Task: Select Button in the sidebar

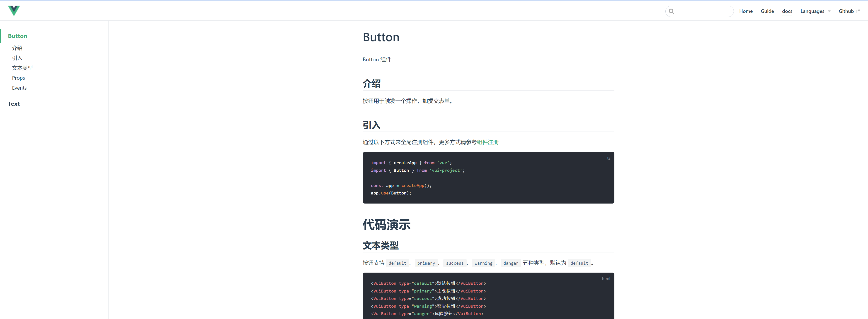Action: (x=17, y=36)
